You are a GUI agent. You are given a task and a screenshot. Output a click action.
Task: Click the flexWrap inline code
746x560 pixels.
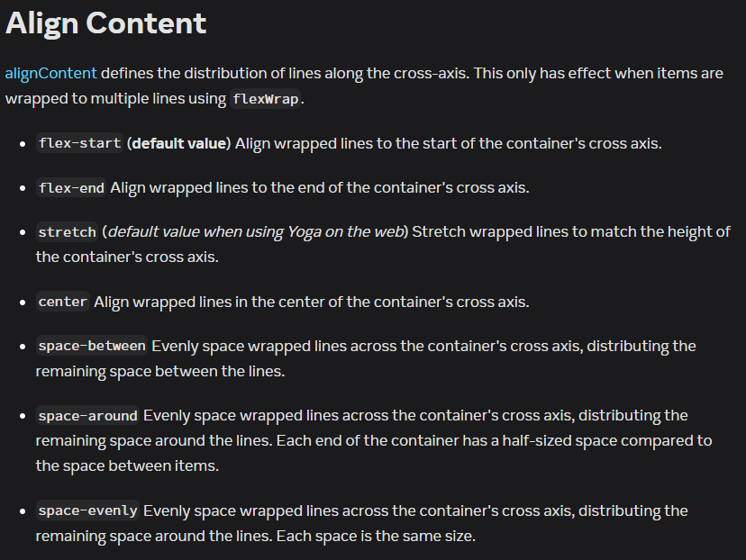click(265, 99)
